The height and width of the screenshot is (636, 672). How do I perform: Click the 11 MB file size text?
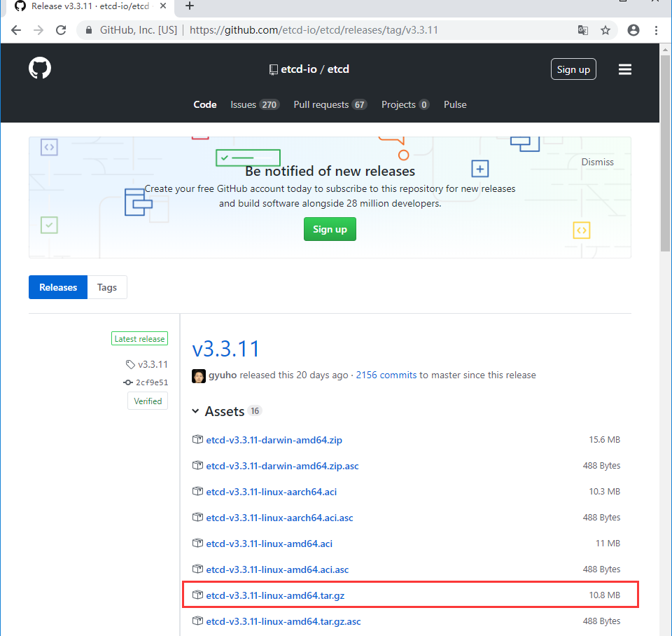pyautogui.click(x=608, y=544)
